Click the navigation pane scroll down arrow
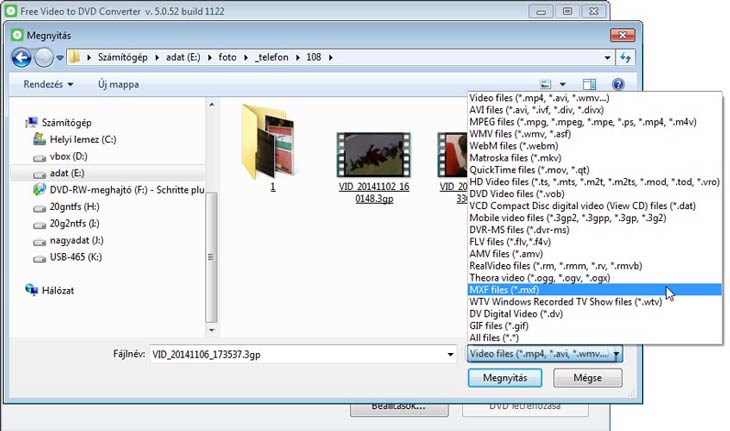Viewport: 730px width, 431px height. [x=211, y=330]
